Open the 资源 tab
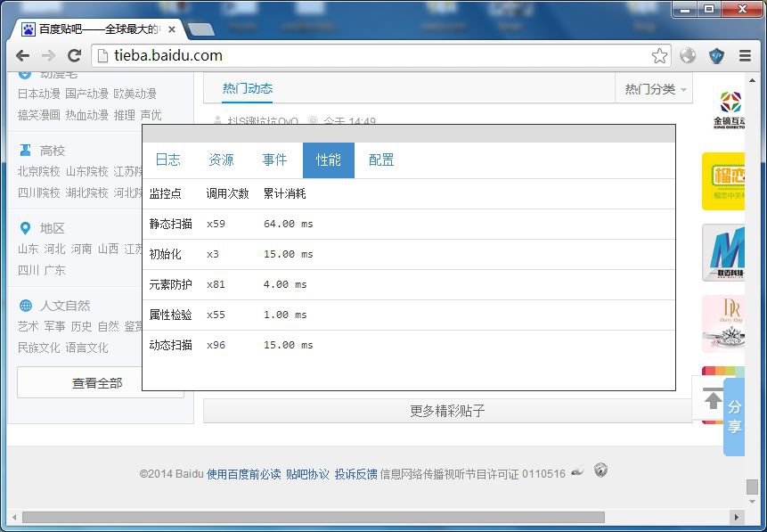Viewport: 767px width, 532px height. click(x=221, y=160)
